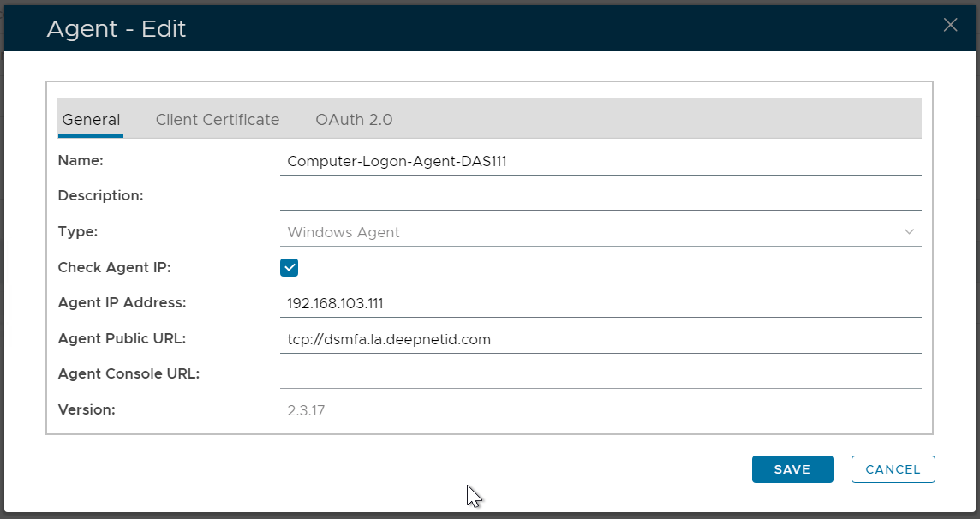Save the agent settings
Viewport: 980px width, 519px height.
click(x=792, y=469)
